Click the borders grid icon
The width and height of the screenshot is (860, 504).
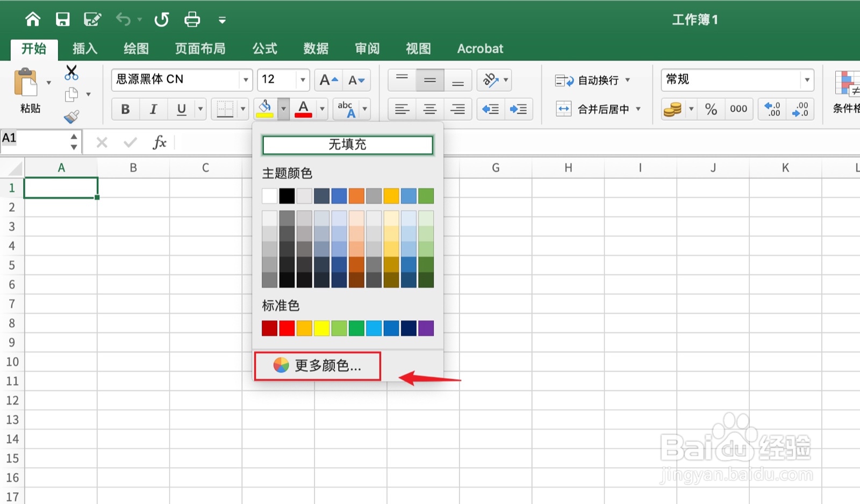(225, 109)
